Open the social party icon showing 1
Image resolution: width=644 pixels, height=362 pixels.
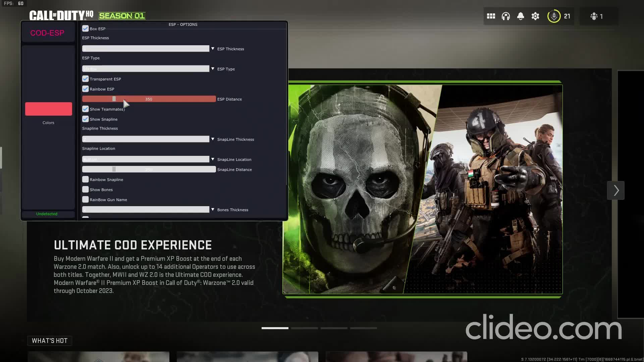[597, 16]
